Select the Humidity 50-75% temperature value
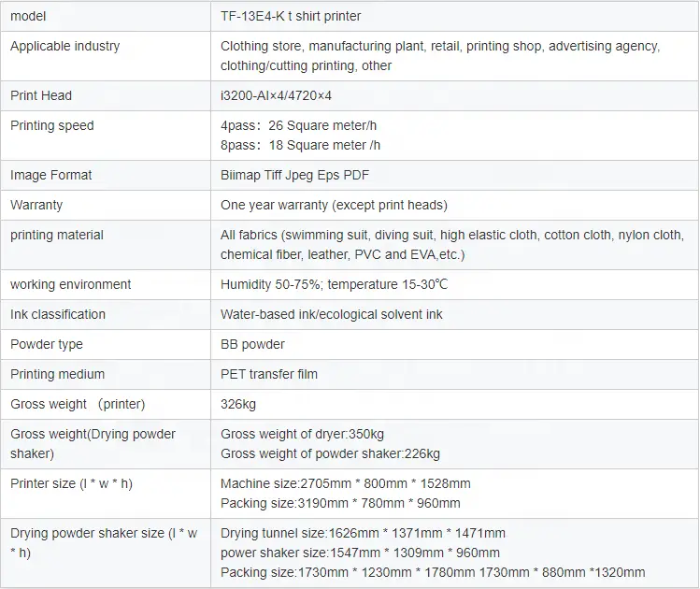The image size is (700, 589). [334, 284]
